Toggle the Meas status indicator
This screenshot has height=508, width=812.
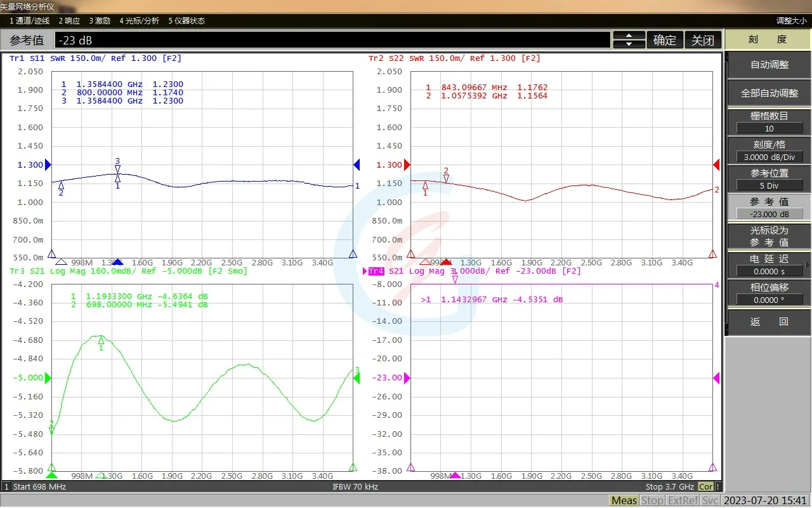pos(624,500)
